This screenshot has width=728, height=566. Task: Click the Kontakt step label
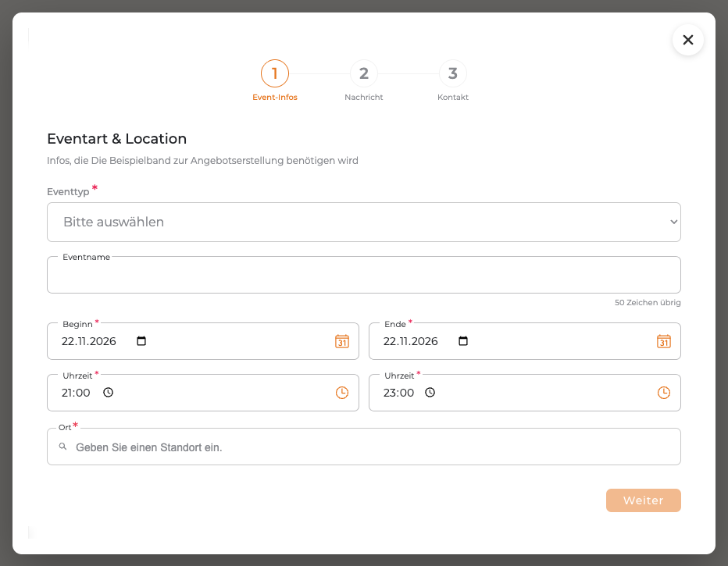[x=453, y=97]
